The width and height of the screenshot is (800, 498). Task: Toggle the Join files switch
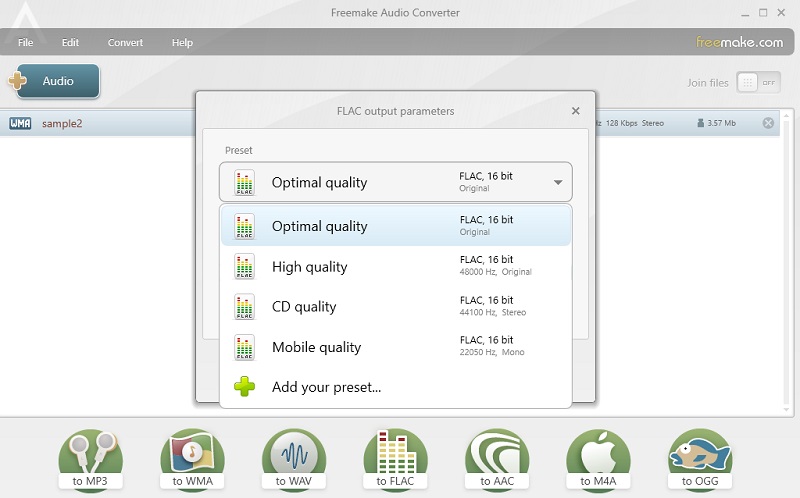(x=759, y=83)
